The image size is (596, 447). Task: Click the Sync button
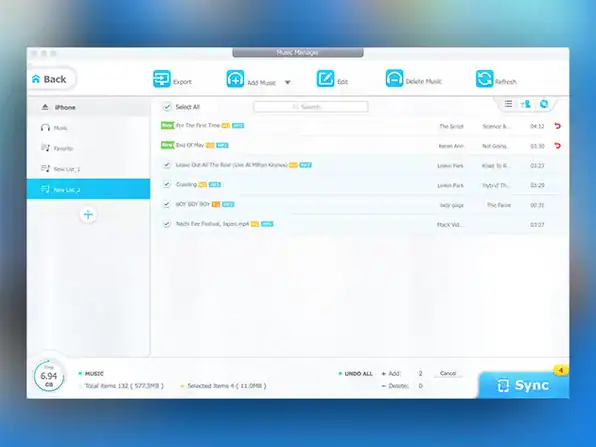[523, 385]
